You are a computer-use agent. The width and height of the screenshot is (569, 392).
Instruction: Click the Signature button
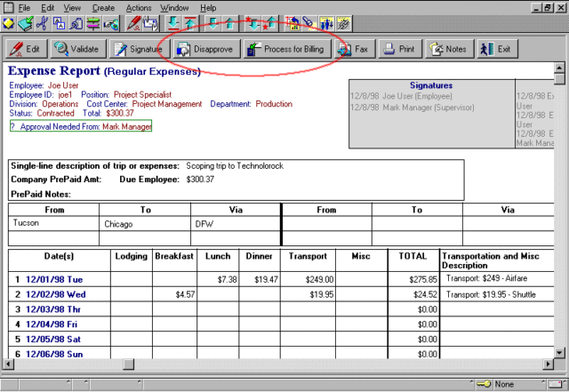coord(140,49)
